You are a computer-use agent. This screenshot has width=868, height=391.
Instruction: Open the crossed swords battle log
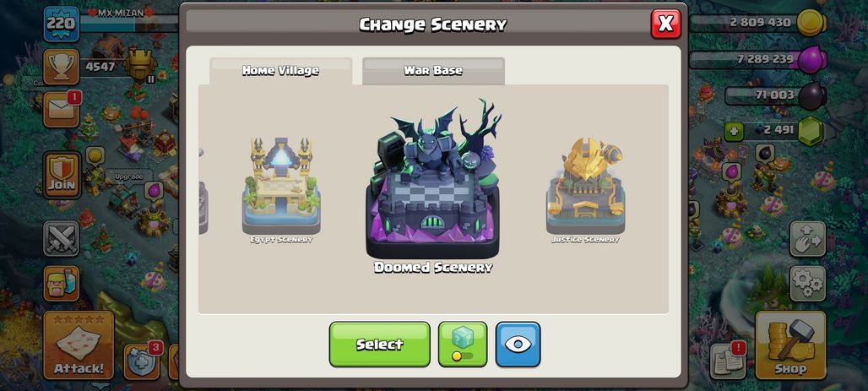[x=61, y=239]
